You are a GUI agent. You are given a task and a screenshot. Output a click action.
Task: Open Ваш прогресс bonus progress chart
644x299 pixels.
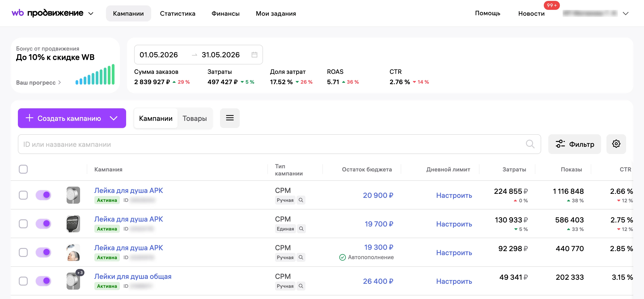(x=38, y=83)
